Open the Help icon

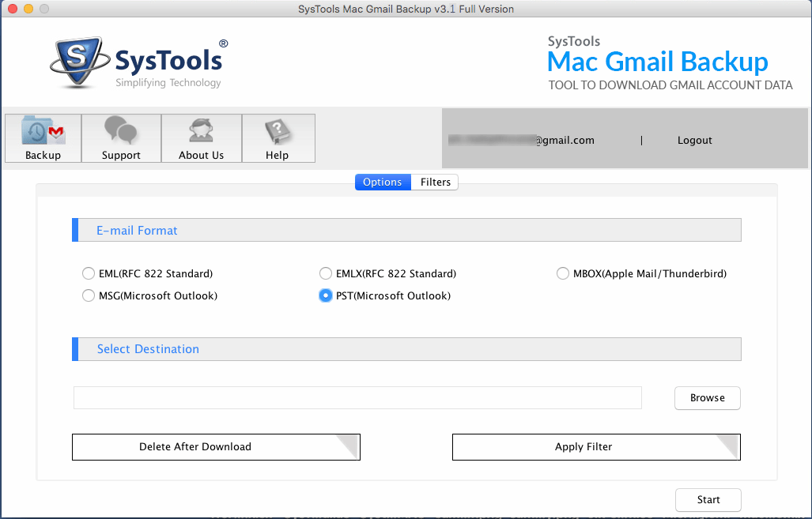tap(278, 138)
